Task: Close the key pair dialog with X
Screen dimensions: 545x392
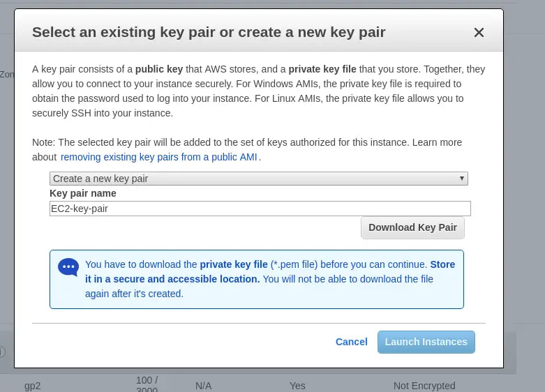Action: (479, 32)
